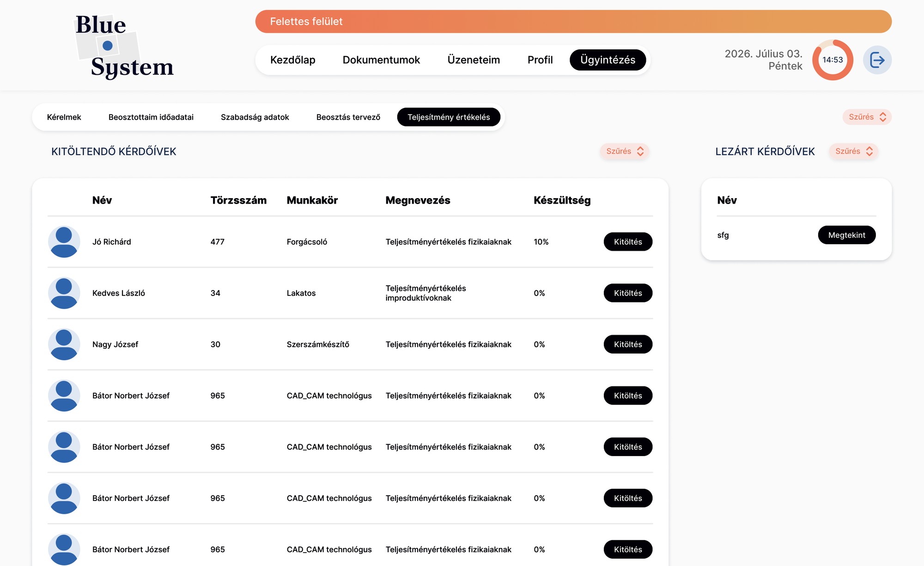Switch to Beosztottaim időadatai tab

[x=151, y=117]
